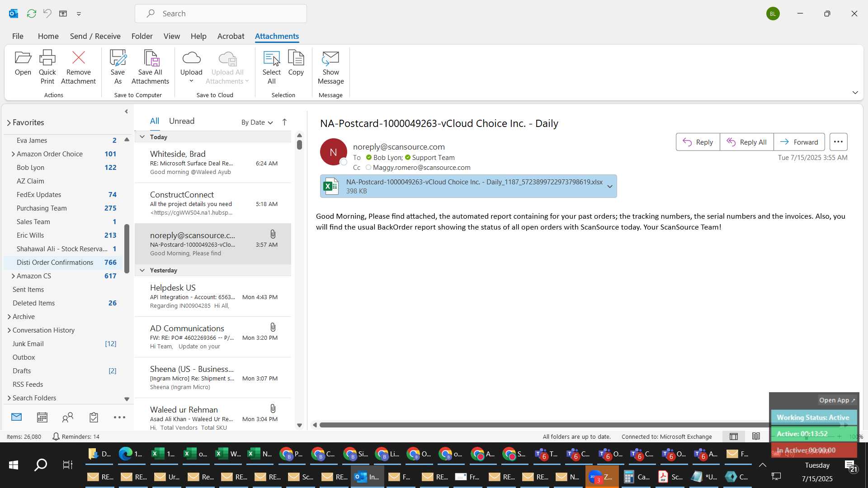Reverse sort order arrow in message list
This screenshot has width=868, height=488.
284,122
